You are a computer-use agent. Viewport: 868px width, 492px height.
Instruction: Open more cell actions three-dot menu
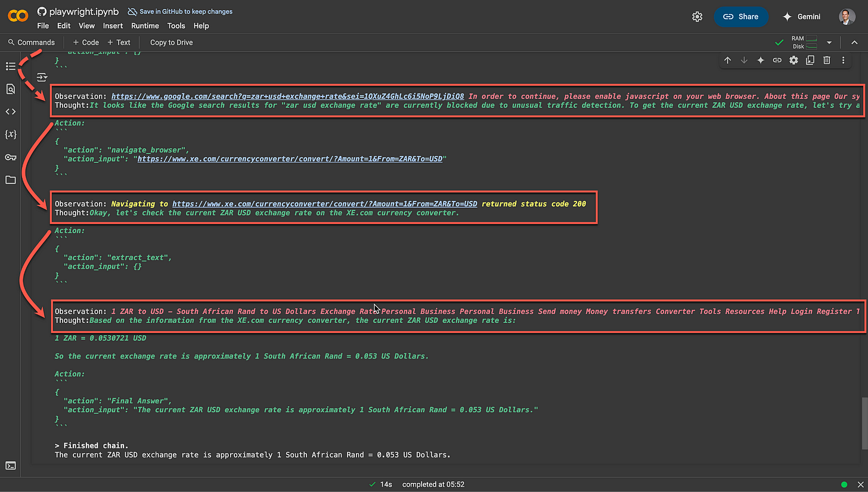click(x=843, y=60)
